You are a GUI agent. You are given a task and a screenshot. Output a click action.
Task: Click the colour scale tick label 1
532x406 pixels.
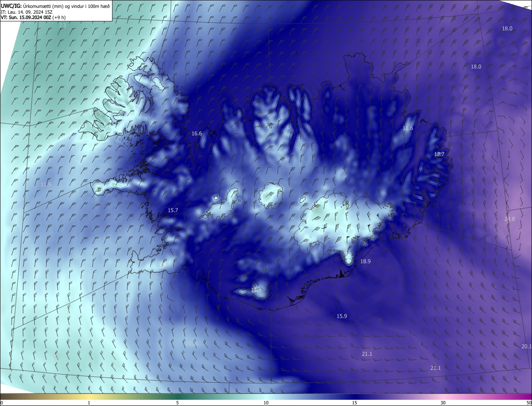(89, 403)
